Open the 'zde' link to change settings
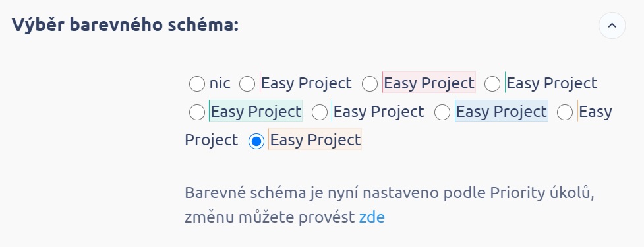Screen dimensions: 644x247 [x=372, y=217]
